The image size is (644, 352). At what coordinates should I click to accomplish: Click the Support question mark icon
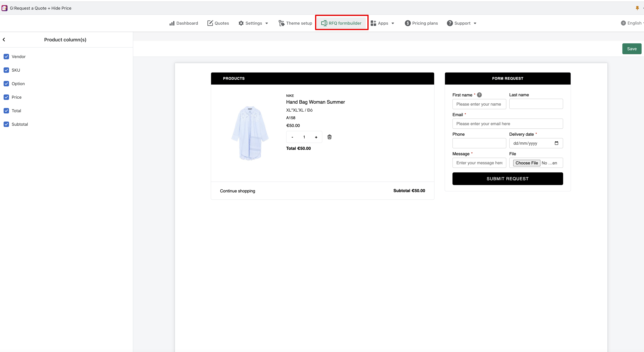click(x=450, y=23)
